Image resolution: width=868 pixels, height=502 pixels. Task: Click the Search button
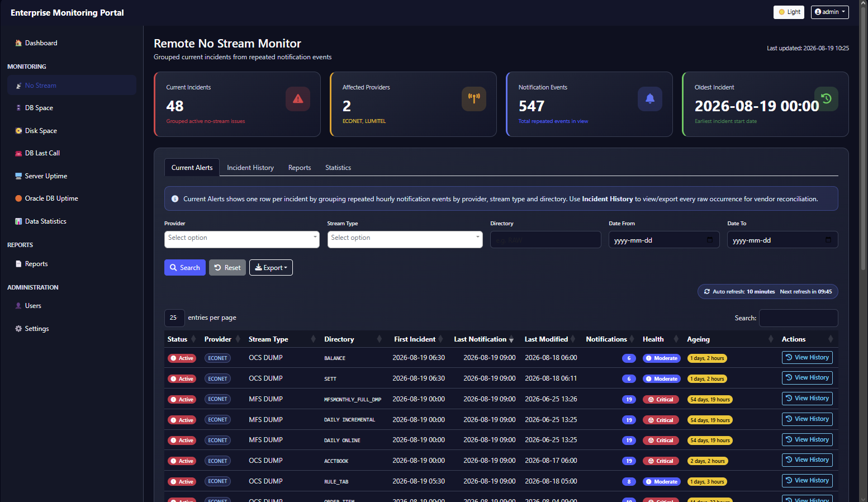[185, 268]
